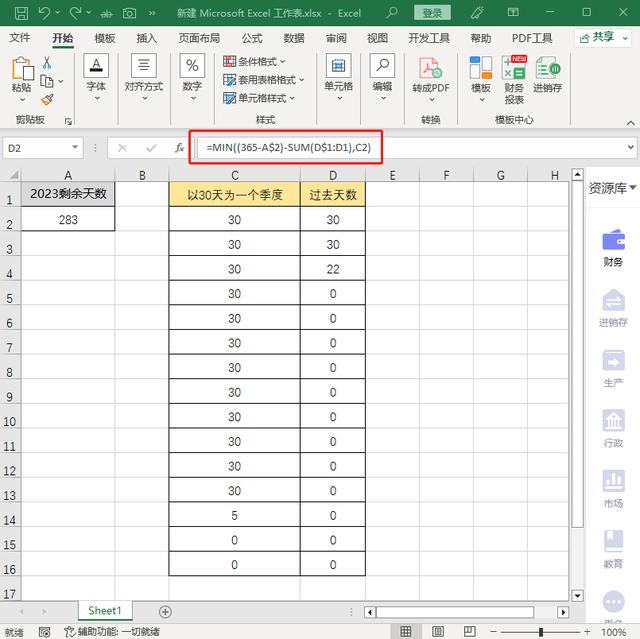Switch to the Data (数据) tab
Image resolution: width=640 pixels, height=639 pixels.
[294, 38]
